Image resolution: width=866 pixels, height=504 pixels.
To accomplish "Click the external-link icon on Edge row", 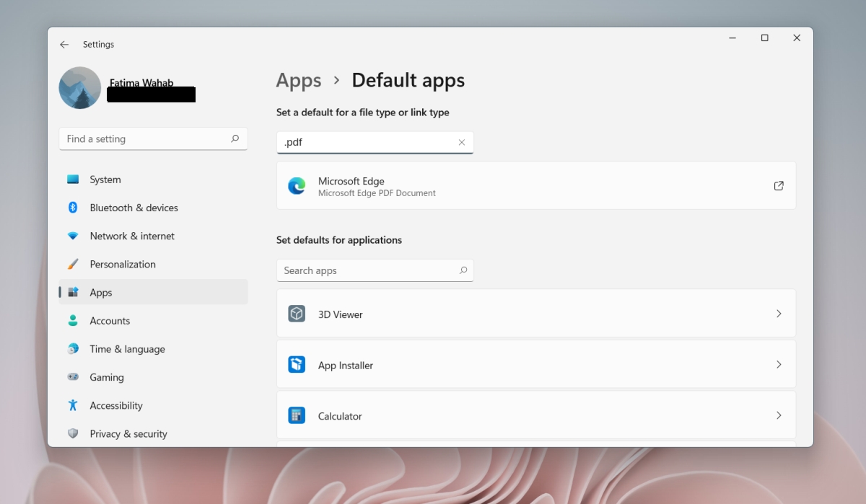I will [779, 186].
